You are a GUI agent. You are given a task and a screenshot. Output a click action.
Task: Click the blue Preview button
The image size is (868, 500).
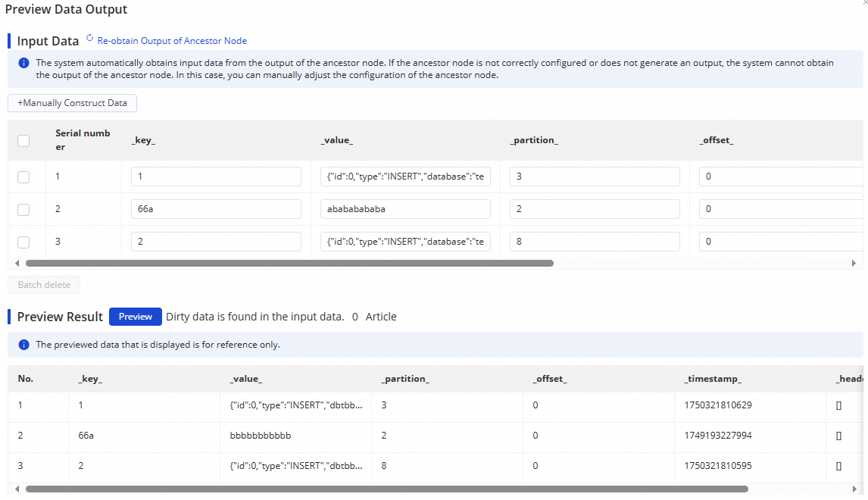136,317
